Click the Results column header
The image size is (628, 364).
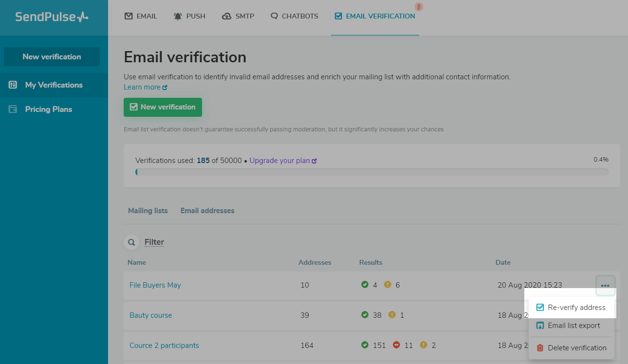(370, 262)
